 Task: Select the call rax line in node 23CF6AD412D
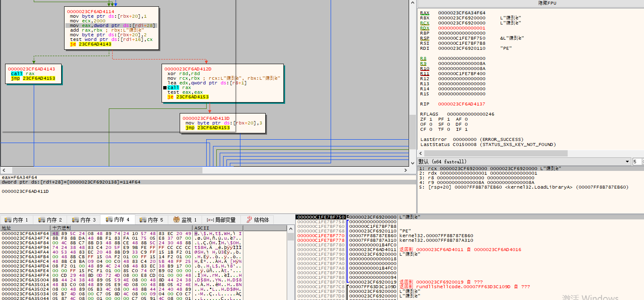[179, 87]
